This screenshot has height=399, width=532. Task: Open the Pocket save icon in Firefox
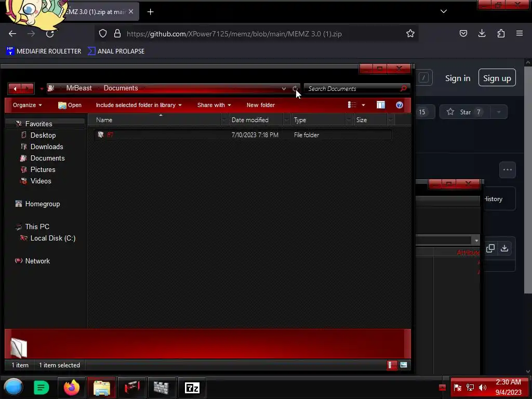463,33
